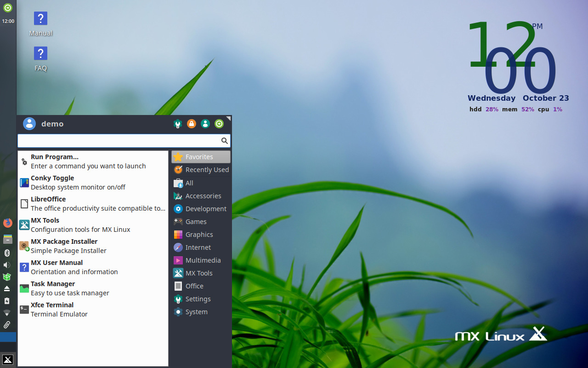Select the Development category
The image size is (588, 368).
click(201, 209)
